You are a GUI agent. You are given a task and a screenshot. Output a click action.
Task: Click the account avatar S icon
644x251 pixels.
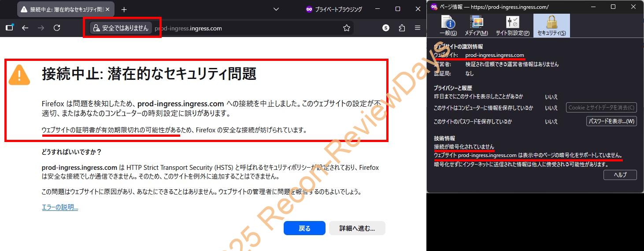click(386, 28)
